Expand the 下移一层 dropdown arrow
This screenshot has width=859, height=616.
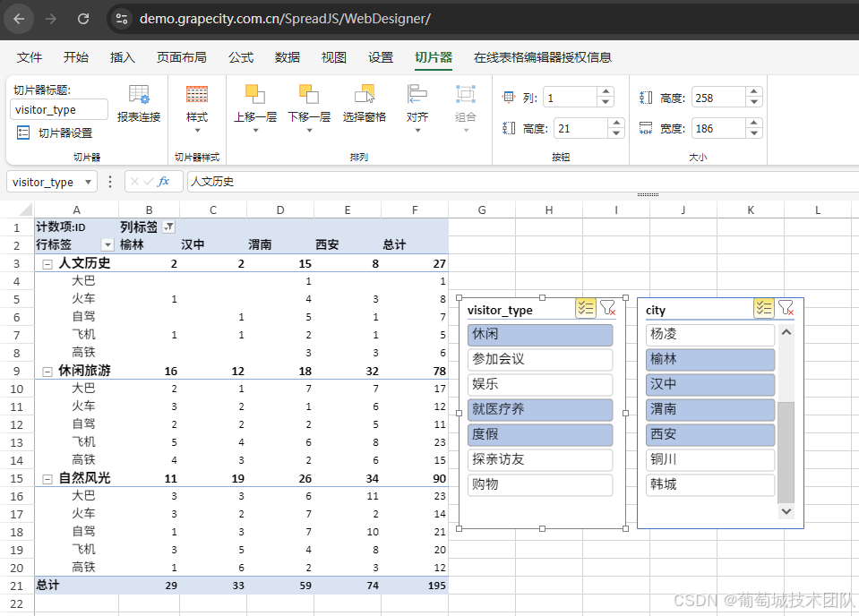[309, 131]
